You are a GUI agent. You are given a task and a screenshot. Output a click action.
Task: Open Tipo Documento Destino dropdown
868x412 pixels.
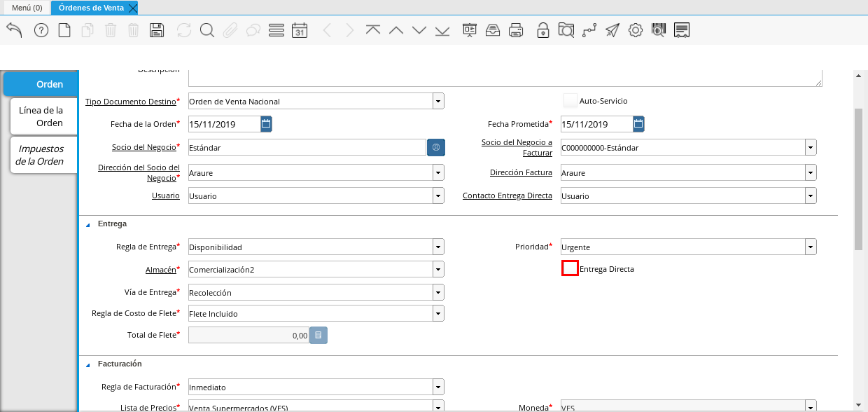pyautogui.click(x=438, y=102)
